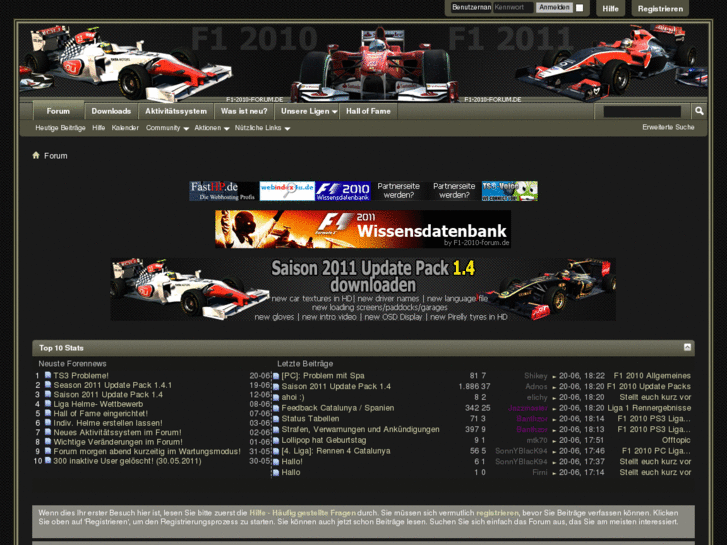Expand the Aktionen submenu
This screenshot has width=727, height=545.
[212, 128]
